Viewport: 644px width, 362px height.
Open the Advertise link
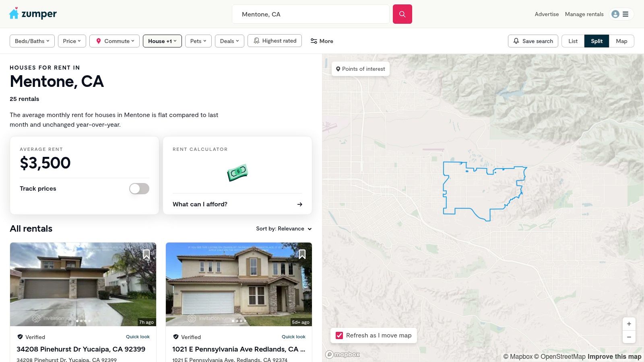point(547,14)
